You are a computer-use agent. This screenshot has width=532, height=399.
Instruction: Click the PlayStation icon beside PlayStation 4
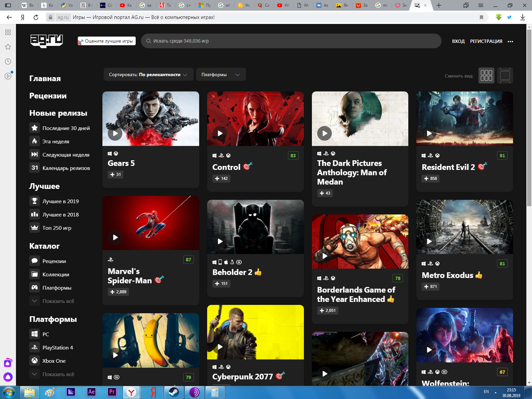[35, 347]
